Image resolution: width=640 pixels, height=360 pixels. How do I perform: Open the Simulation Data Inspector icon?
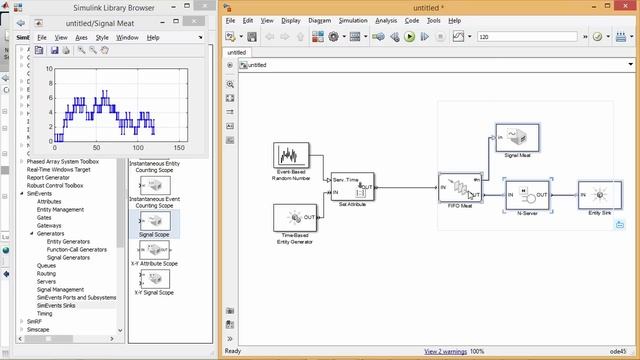458,37
